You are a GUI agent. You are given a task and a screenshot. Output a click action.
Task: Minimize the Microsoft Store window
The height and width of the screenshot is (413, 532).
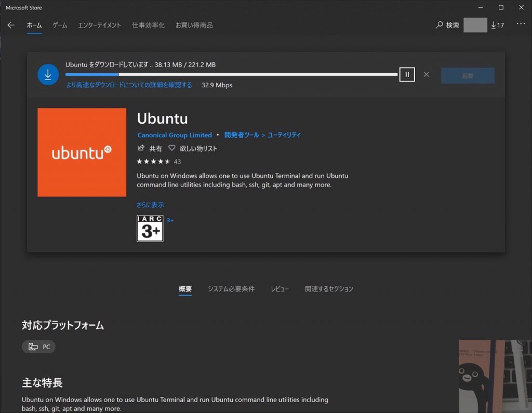[x=481, y=7]
